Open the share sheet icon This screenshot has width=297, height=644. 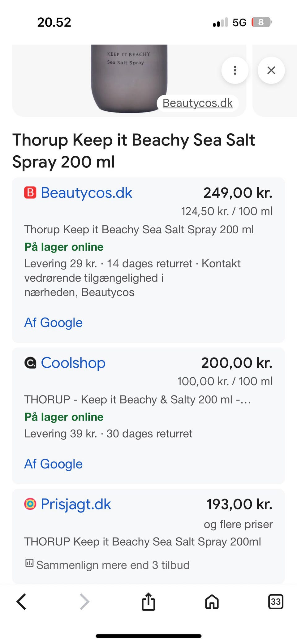(x=148, y=602)
